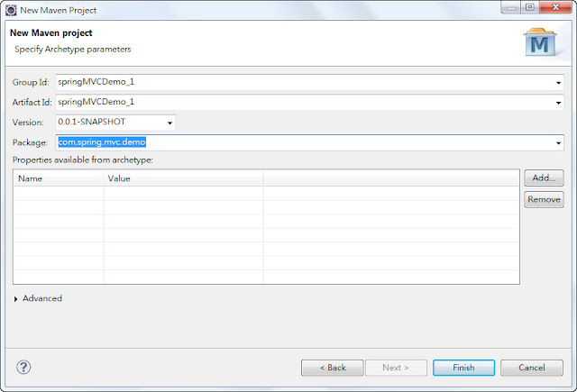577x392 pixels.
Task: Go back with the < Back button
Action: [333, 368]
